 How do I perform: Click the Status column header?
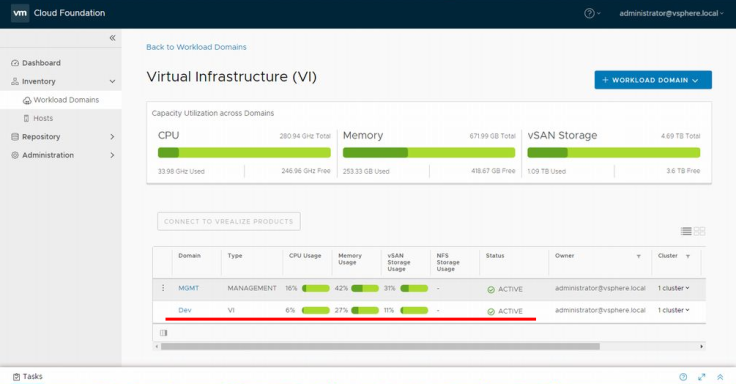(x=495, y=256)
